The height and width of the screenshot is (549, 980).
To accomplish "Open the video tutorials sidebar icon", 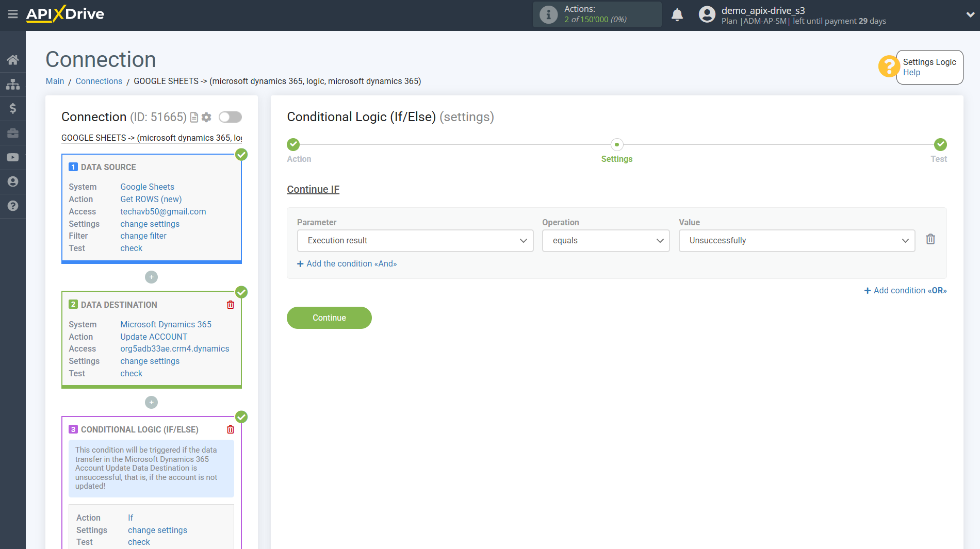I will (13, 157).
